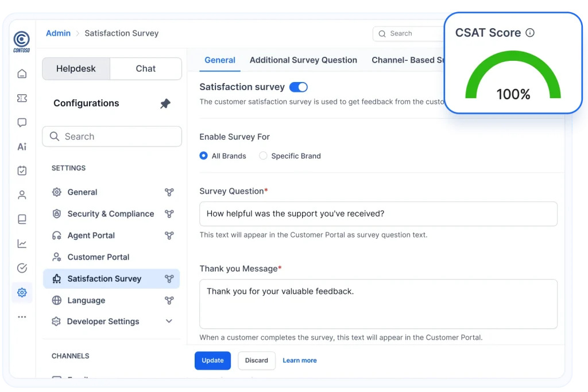The image size is (588, 392).
Task: Open the AI section in left rail
Action: tap(22, 146)
